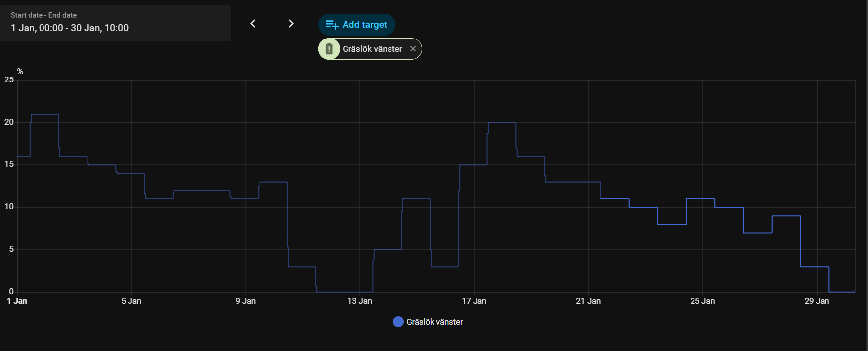Select the Gräslök vänster chip label
Screen dimensions: 868x351
pyautogui.click(x=372, y=49)
